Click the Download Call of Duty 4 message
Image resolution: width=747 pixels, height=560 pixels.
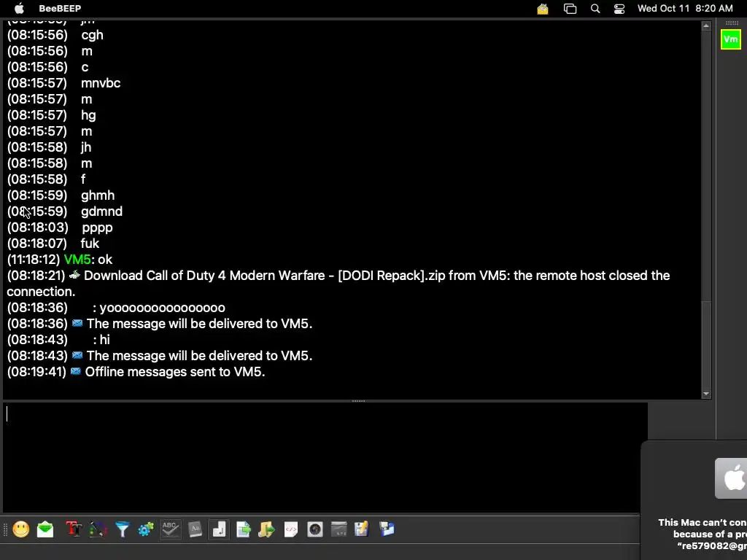[338, 284]
